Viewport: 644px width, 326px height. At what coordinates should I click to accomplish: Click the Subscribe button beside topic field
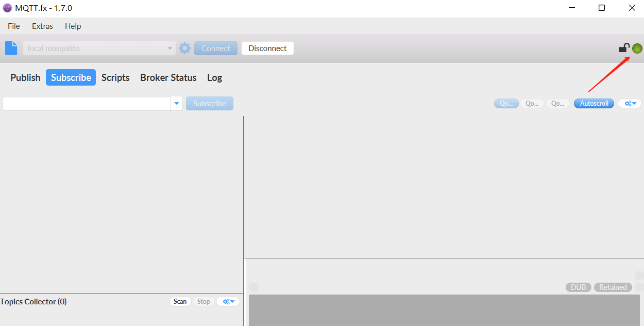[210, 104]
